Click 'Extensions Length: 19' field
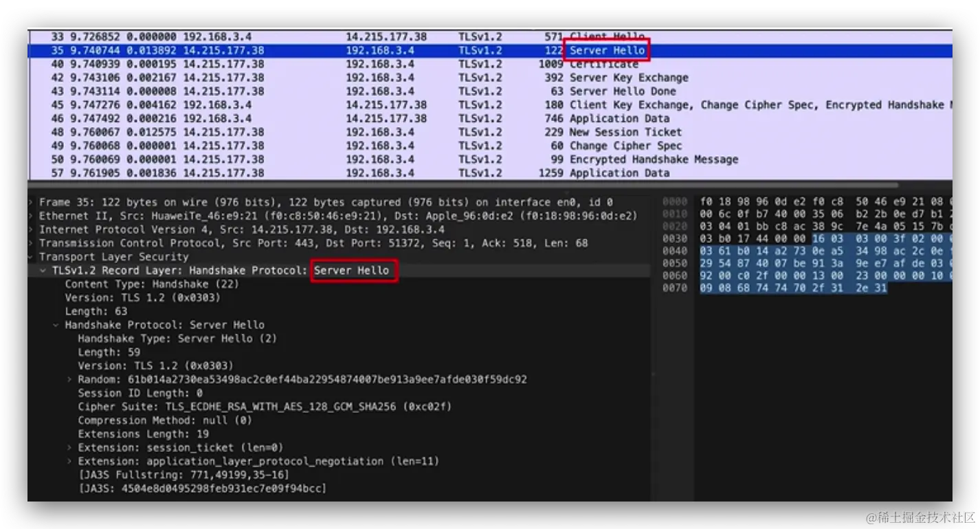Viewport: 980px width, 529px height. tap(144, 434)
